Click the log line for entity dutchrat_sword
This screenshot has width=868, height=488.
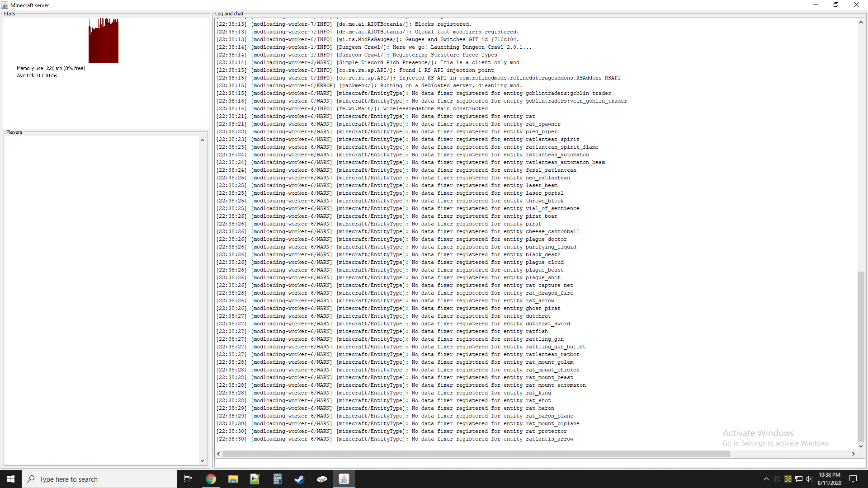click(393, 324)
